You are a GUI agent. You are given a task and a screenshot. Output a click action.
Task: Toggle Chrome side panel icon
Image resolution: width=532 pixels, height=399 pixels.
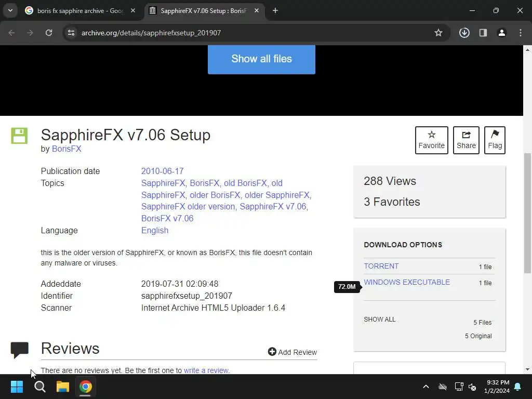coord(483,33)
